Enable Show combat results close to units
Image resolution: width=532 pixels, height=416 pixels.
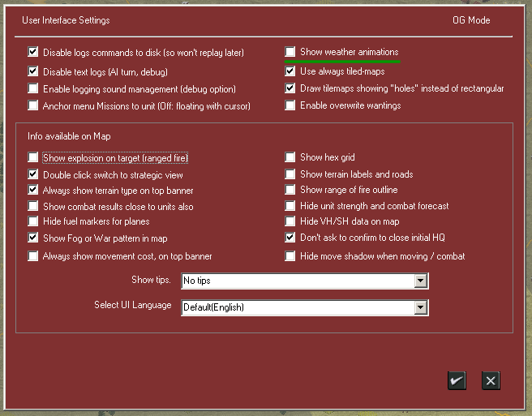click(33, 206)
